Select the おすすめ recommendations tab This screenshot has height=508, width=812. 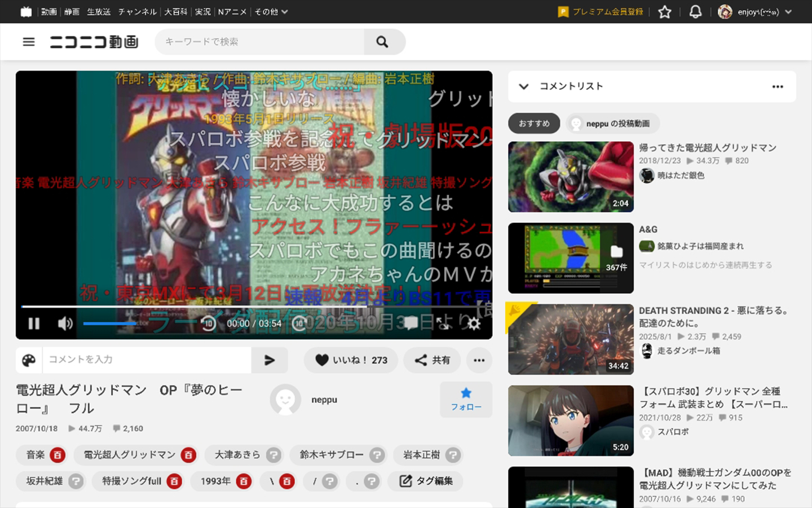(x=534, y=124)
